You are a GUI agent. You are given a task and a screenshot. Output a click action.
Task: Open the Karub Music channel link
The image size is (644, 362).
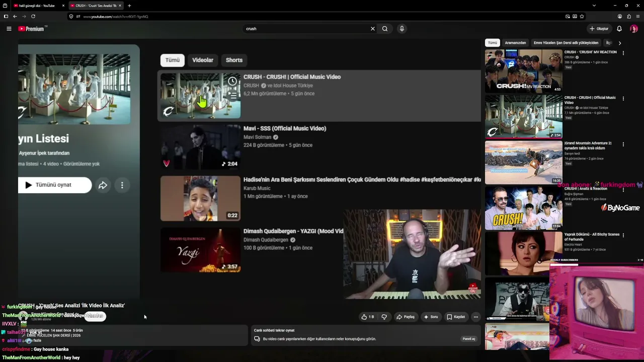coord(257,189)
